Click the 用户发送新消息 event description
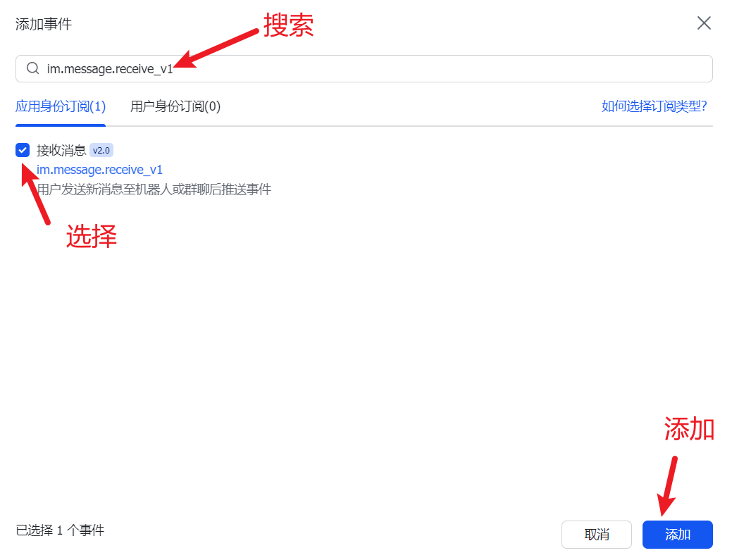 coord(154,189)
